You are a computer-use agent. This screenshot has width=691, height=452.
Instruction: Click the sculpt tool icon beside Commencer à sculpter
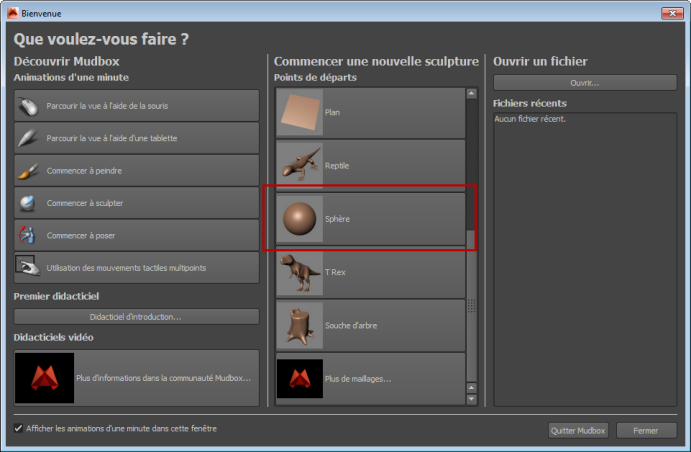[28, 203]
